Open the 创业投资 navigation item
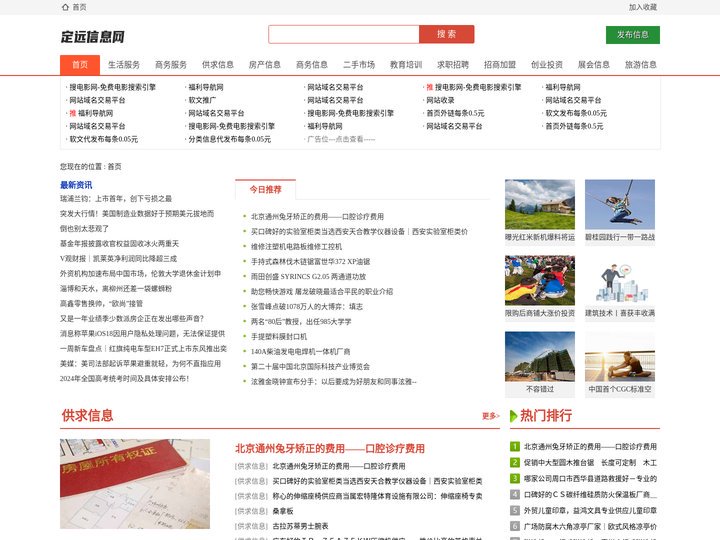This screenshot has height=540, width=720. pyautogui.click(x=547, y=65)
